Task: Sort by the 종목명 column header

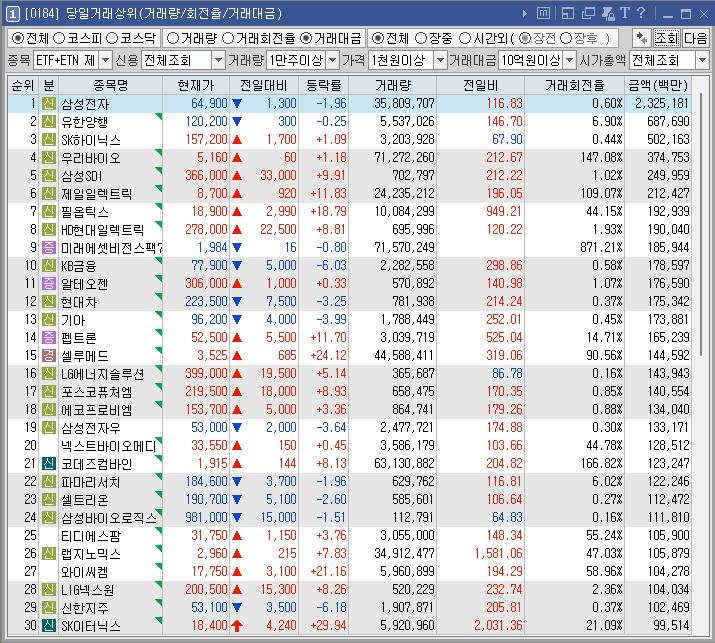Action: click(x=110, y=85)
